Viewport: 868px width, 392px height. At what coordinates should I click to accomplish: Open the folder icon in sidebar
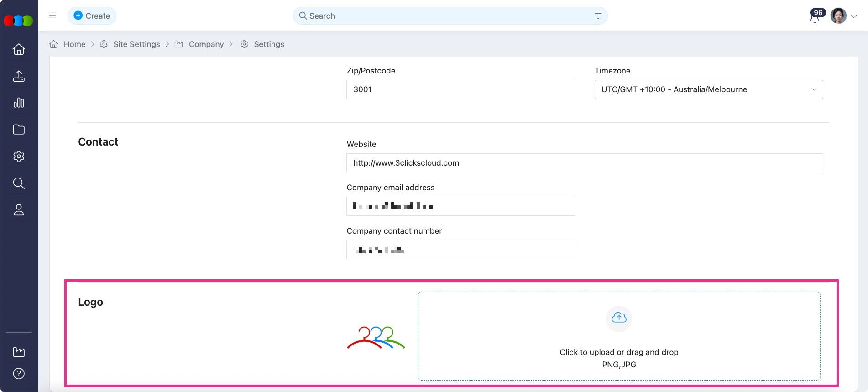click(x=19, y=130)
